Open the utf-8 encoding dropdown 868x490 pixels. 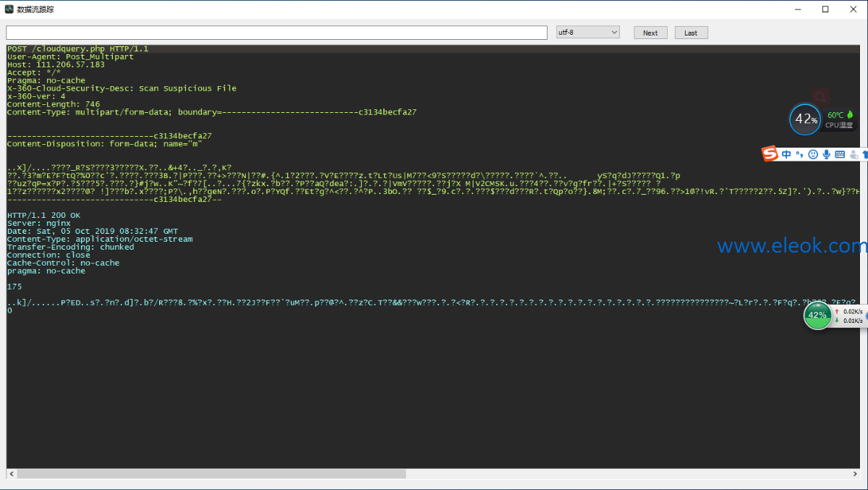click(x=588, y=33)
